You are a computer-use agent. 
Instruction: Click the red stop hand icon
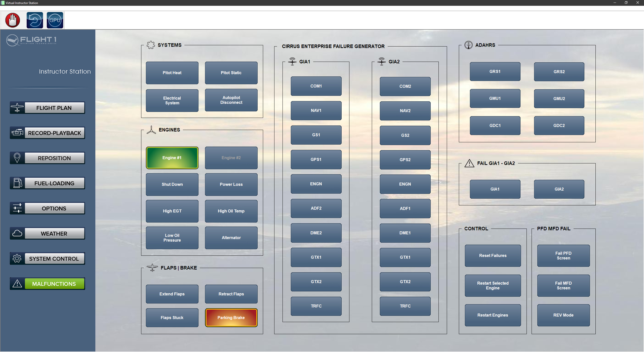click(13, 20)
